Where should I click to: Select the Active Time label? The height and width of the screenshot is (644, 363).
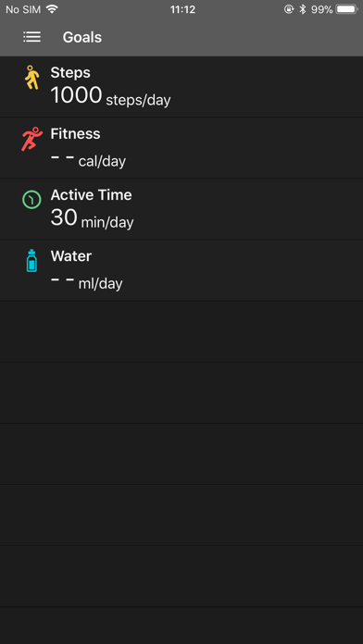92,194
